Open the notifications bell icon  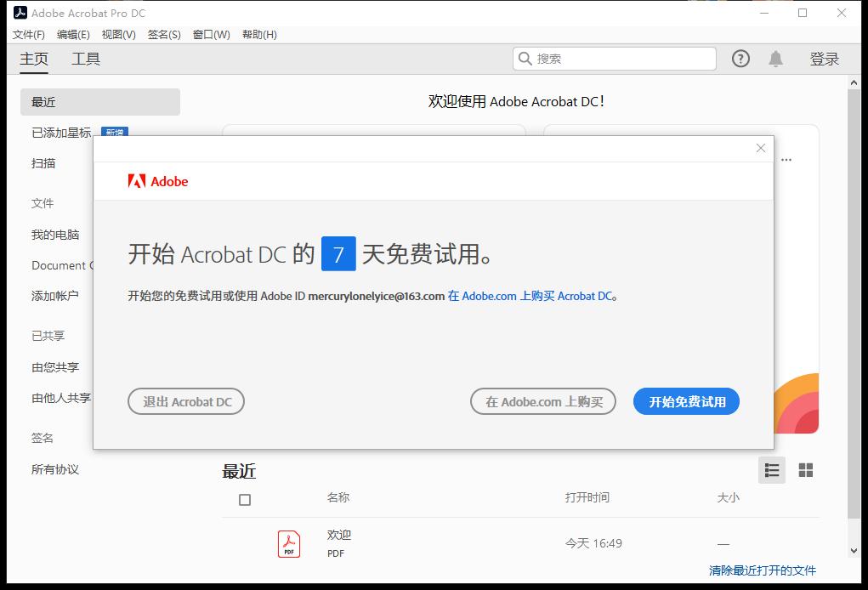tap(775, 59)
